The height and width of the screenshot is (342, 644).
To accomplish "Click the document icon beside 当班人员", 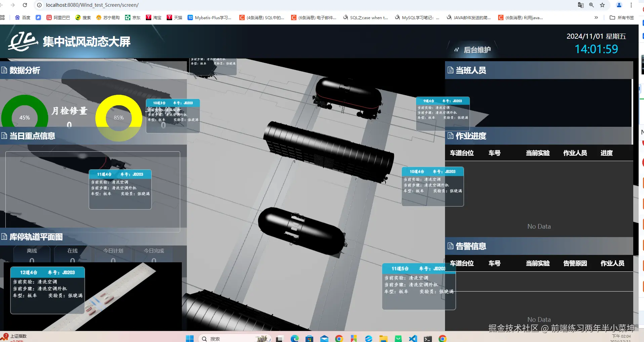I will click(x=450, y=70).
